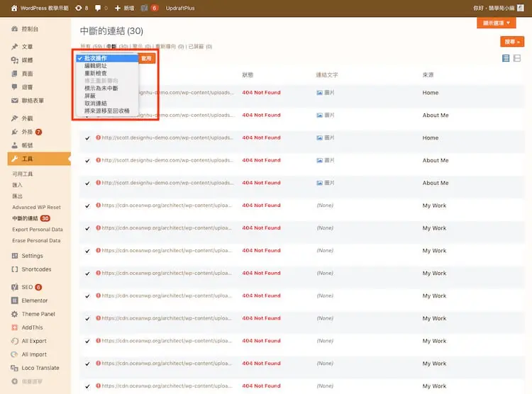Image resolution: width=532 pixels, height=394 pixels.
Task: Open the 頁面 pages icon in sidebar
Action: point(15,74)
